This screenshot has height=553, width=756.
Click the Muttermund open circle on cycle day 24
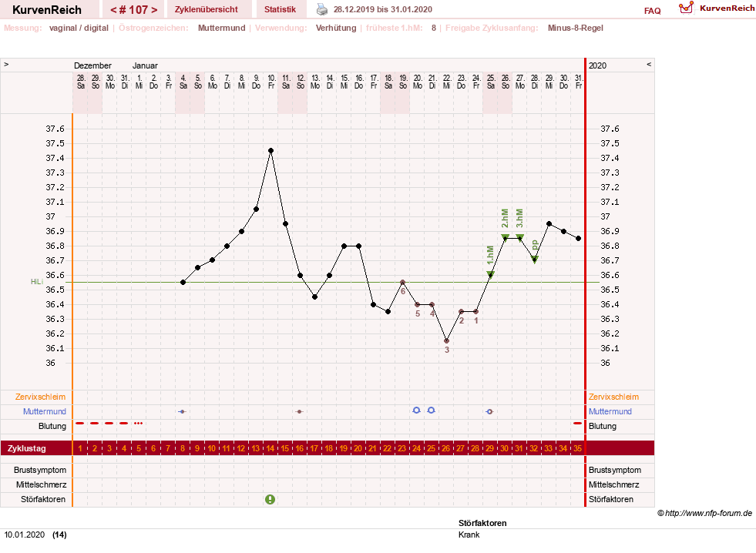(x=417, y=410)
